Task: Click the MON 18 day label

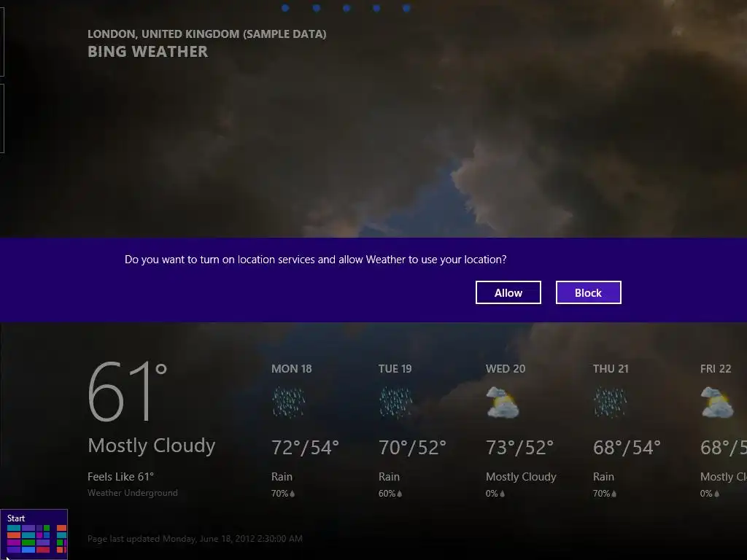Action: [292, 368]
